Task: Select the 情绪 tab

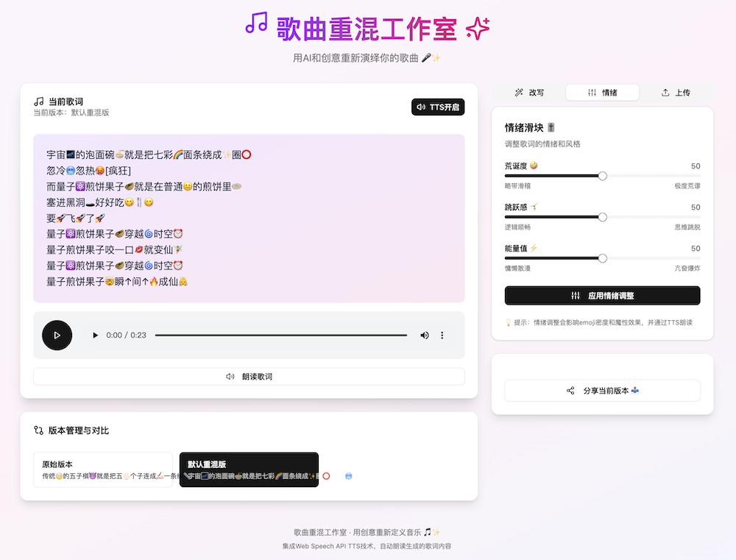Action: click(604, 92)
